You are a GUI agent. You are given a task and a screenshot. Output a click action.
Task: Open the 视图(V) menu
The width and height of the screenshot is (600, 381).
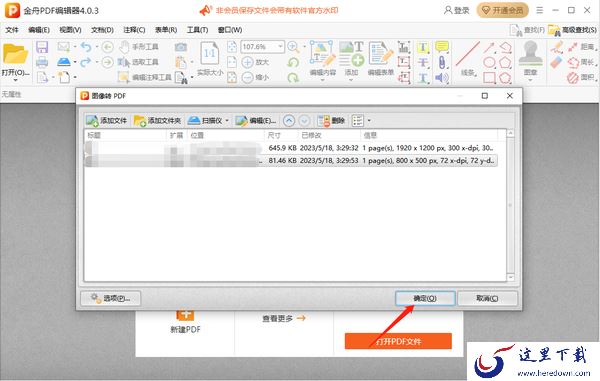[70, 29]
